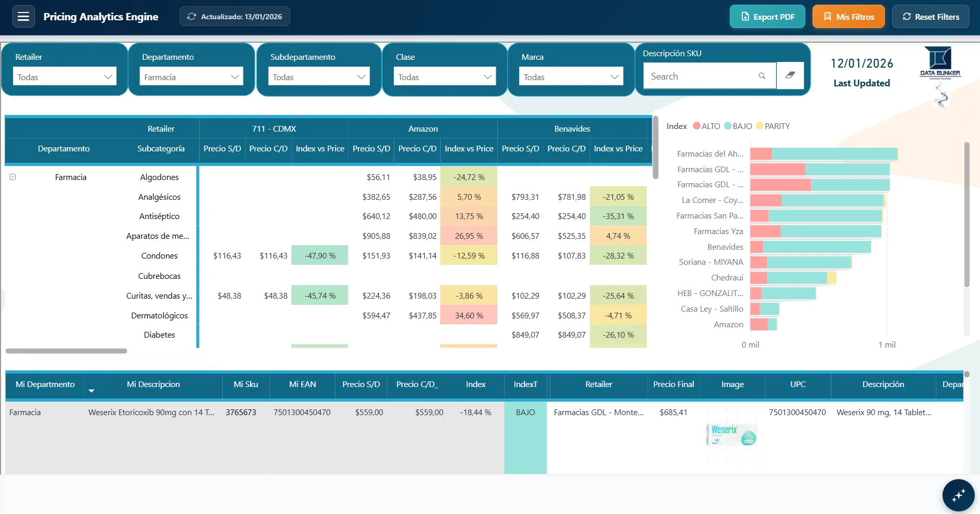Viewport: 980px width, 514px height.
Task: Export the report as PDF
Action: click(767, 17)
